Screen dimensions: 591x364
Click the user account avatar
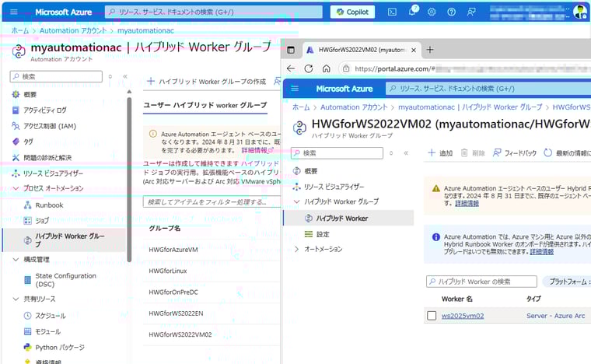point(579,12)
